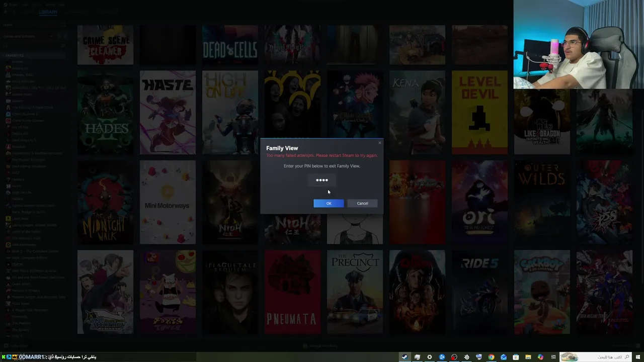This screenshot has width=644, height=362.
Task: Select the Kena game cover
Action: tap(417, 112)
